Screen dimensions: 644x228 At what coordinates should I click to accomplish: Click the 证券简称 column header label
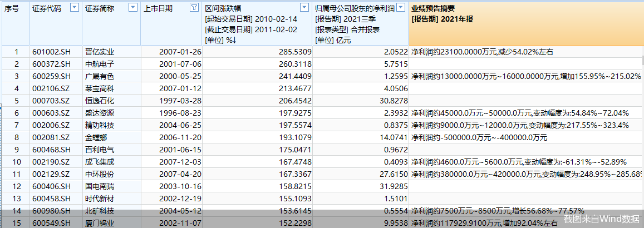click(x=100, y=8)
